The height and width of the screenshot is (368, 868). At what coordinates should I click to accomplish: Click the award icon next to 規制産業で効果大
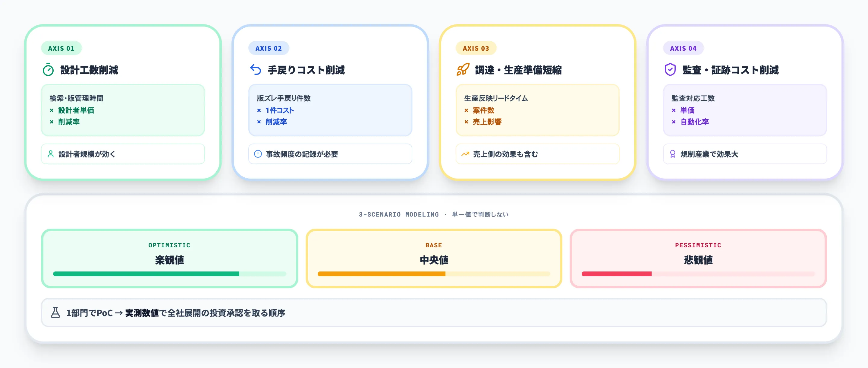(x=673, y=154)
